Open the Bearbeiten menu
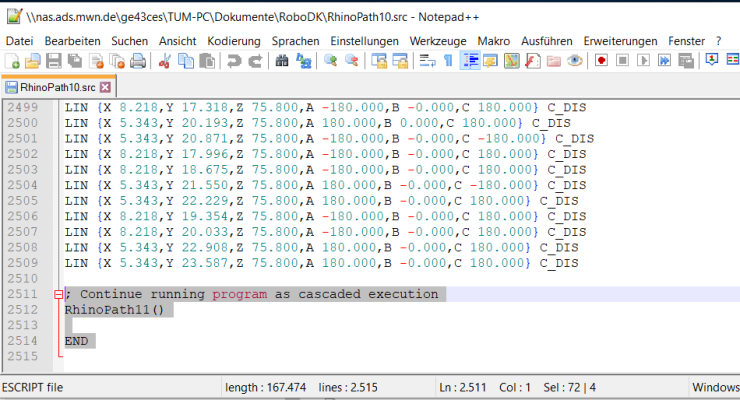This screenshot has width=740, height=400. pos(72,41)
